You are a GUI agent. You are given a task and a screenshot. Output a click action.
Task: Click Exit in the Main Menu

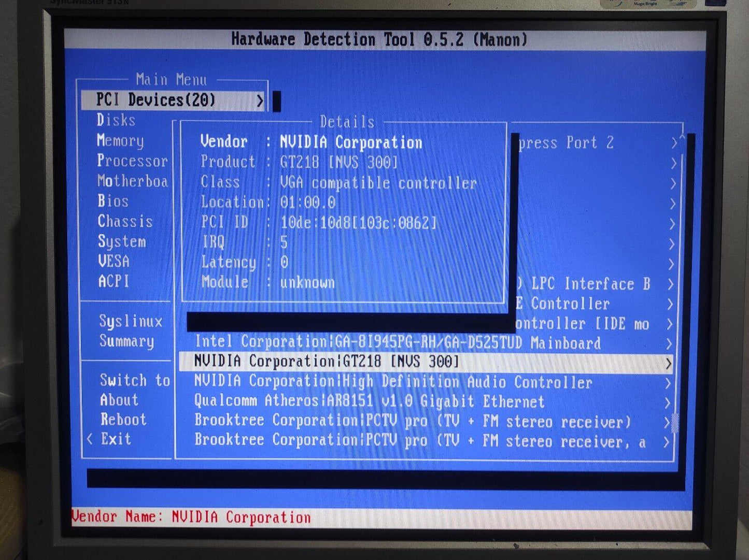(116, 439)
